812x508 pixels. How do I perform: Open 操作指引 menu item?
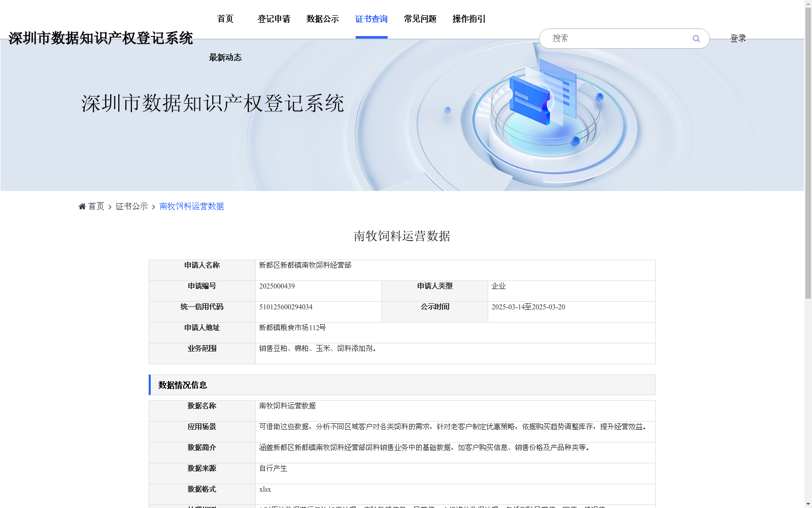pos(469,19)
